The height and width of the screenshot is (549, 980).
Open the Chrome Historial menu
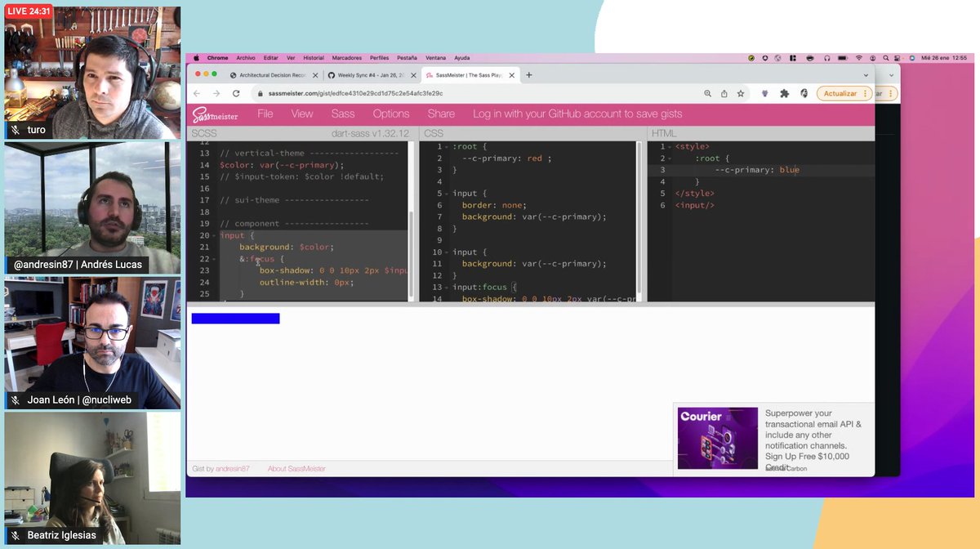point(314,58)
